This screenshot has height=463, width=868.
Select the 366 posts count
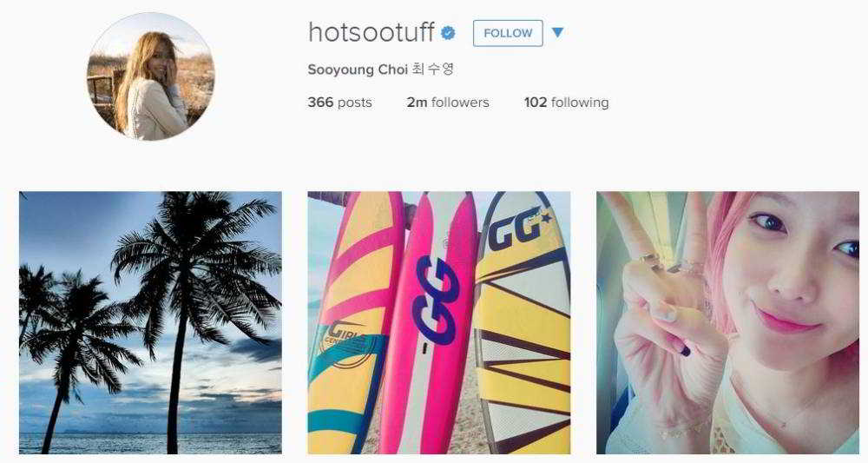pos(340,103)
